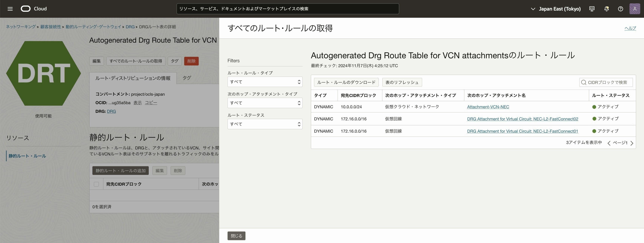This screenshot has width=644, height=243.
Task: Open the notifications bell
Action: [x=606, y=9]
